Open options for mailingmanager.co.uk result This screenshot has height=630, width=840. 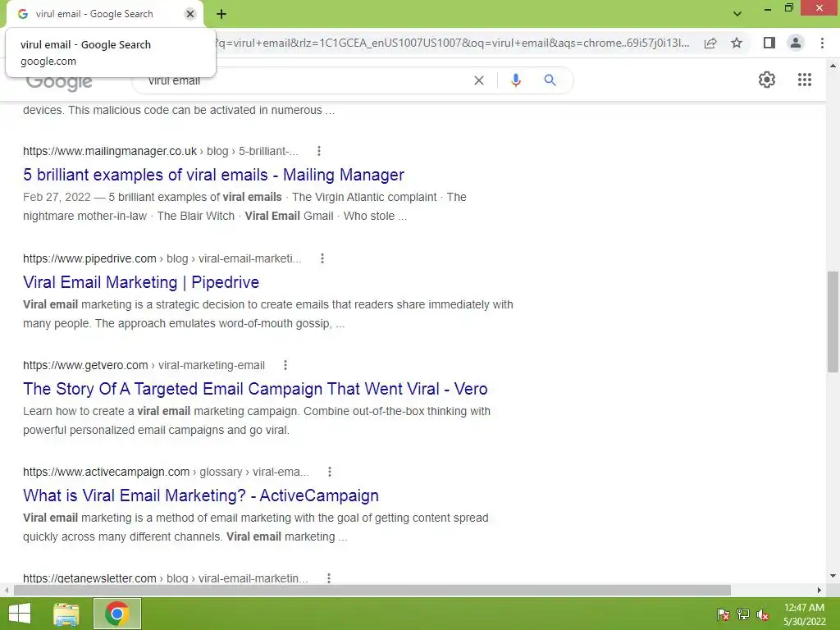coord(319,151)
